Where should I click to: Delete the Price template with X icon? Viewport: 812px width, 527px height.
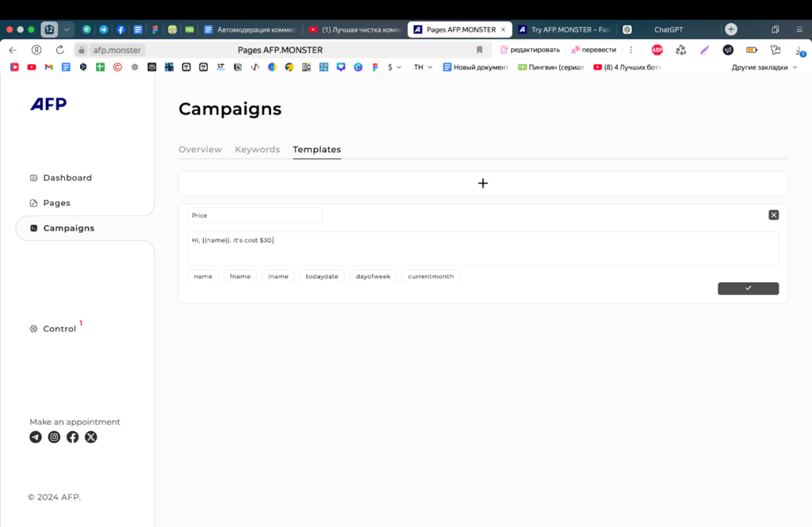pos(773,215)
